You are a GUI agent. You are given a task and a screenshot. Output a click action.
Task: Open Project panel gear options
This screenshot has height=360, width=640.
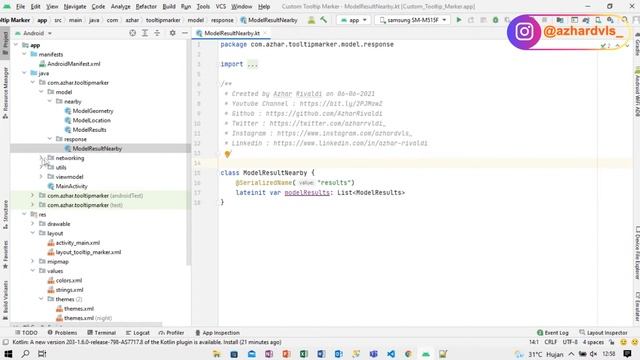pyautogui.click(x=173, y=33)
